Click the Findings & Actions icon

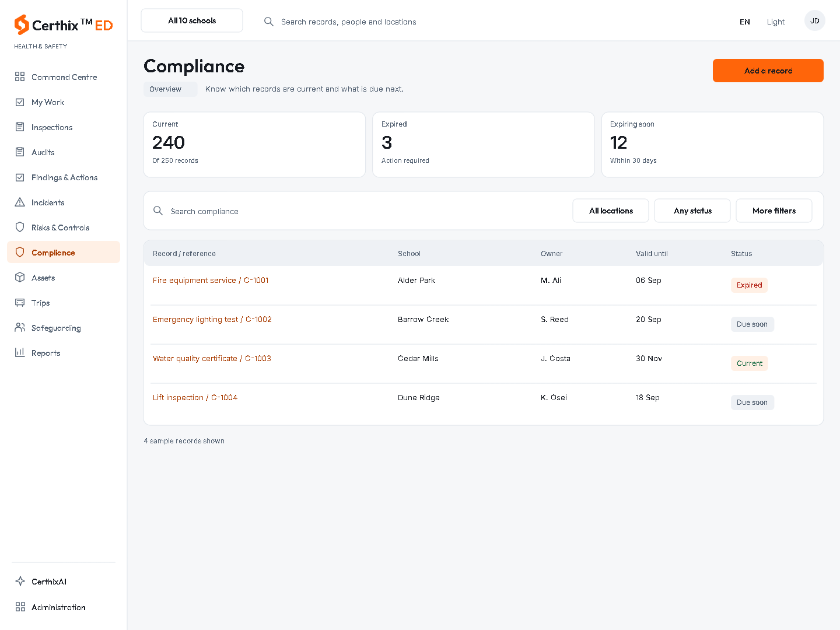[20, 177]
